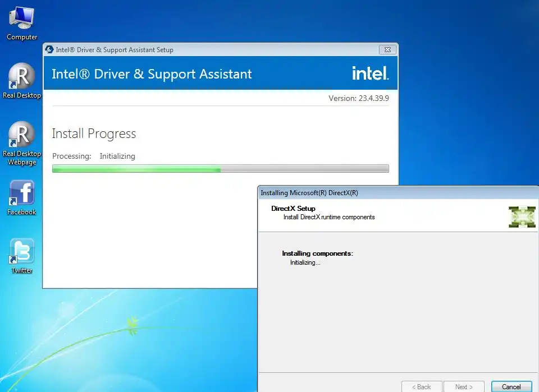
Task: Click the Back button in DirectX Setup
Action: [422, 386]
